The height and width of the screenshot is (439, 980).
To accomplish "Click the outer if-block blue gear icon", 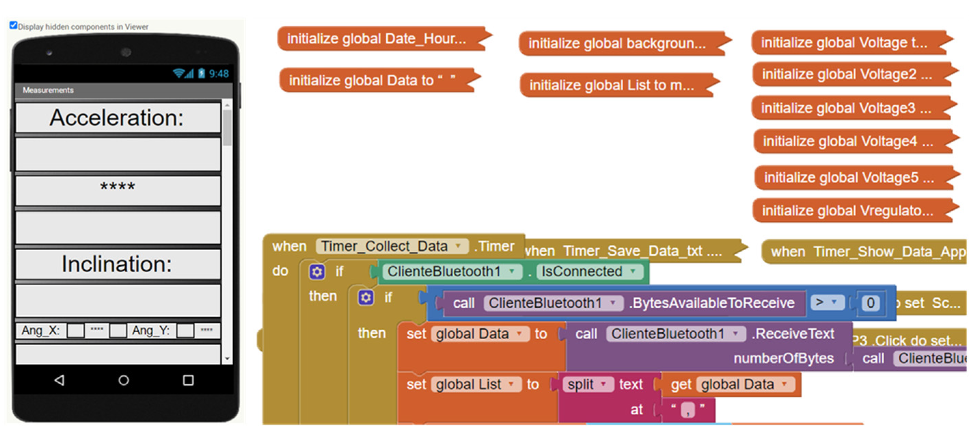I will [x=317, y=272].
